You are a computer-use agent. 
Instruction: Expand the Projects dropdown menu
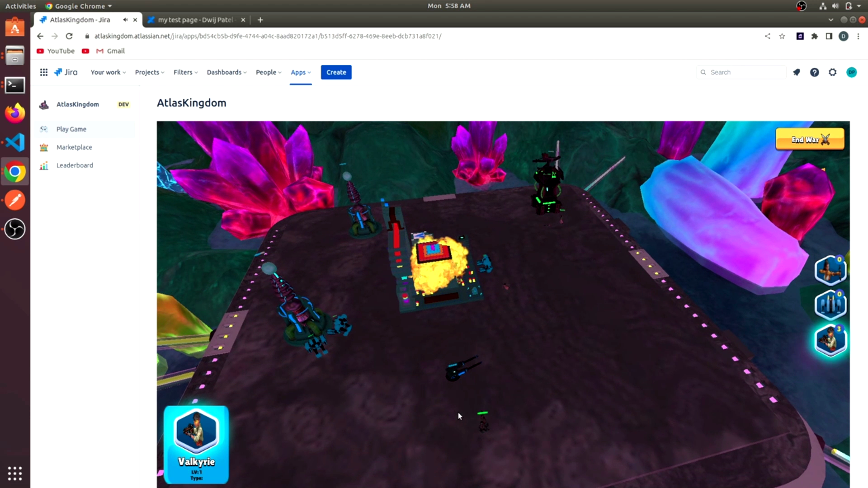click(150, 72)
